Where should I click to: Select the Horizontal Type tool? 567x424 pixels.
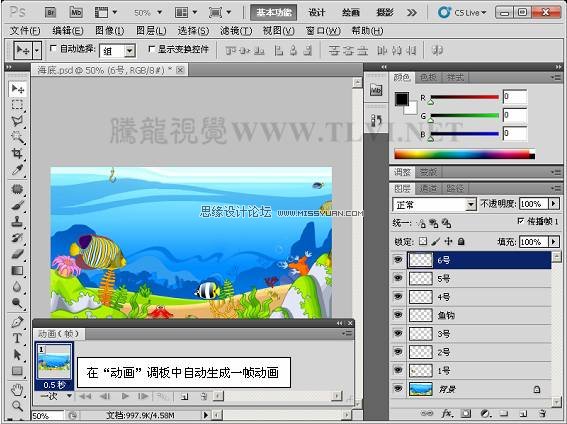pyautogui.click(x=17, y=338)
